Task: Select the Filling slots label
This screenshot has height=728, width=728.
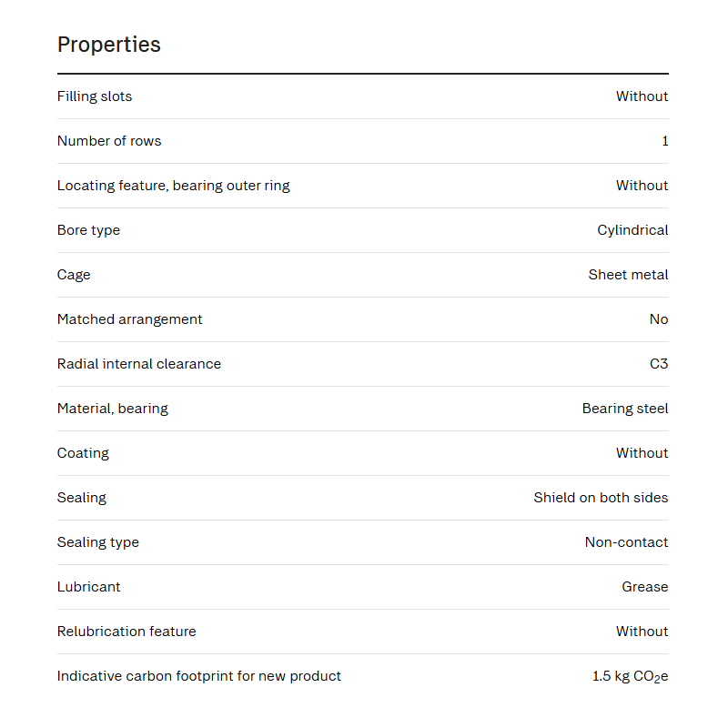Action: [x=95, y=96]
